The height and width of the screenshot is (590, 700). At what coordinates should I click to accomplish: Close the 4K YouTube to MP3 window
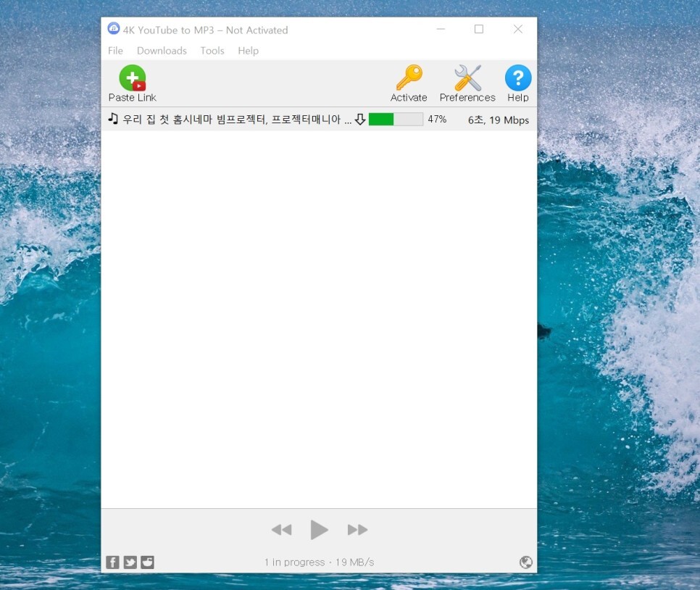coord(518,29)
